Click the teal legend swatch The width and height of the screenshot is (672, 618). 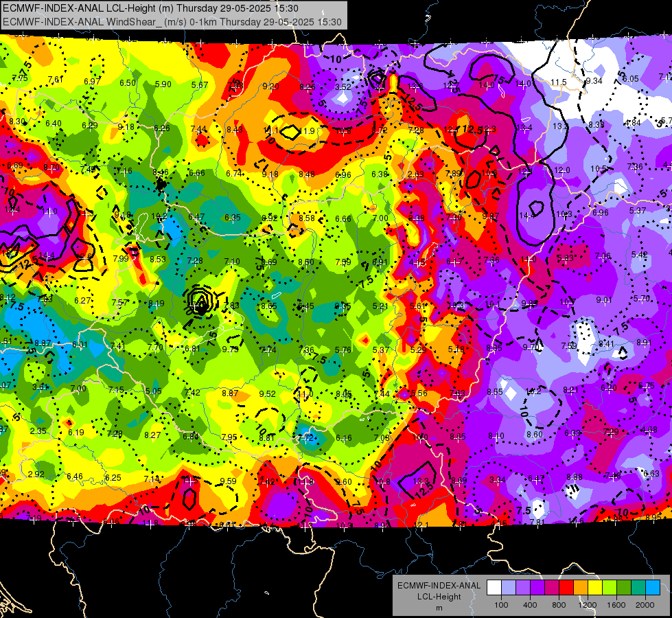638,588
